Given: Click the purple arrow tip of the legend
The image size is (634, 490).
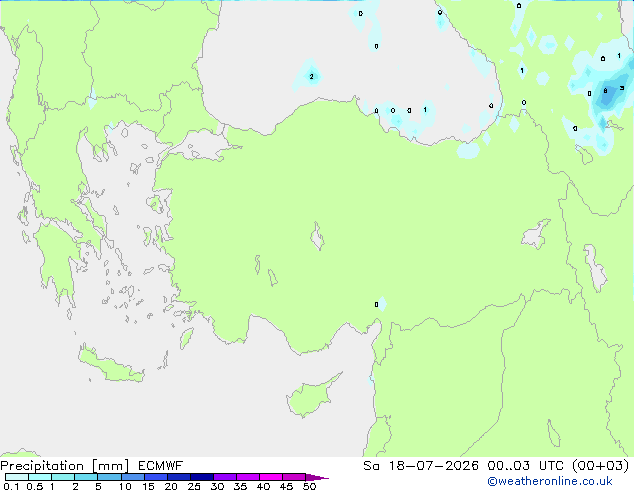Looking at the screenshot, I should pos(317,477).
